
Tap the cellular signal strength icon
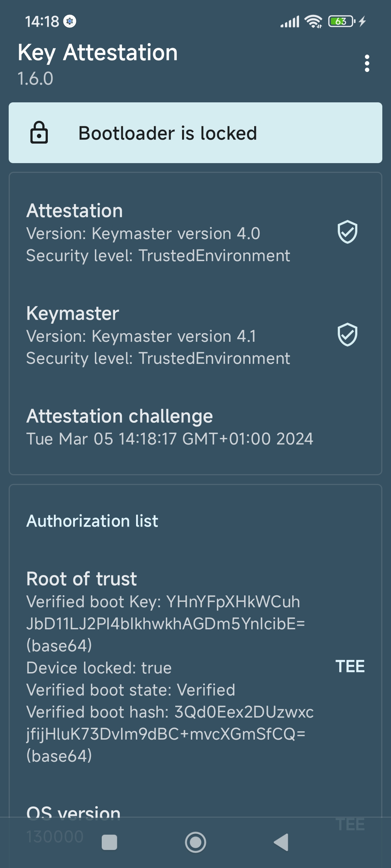coord(290,22)
